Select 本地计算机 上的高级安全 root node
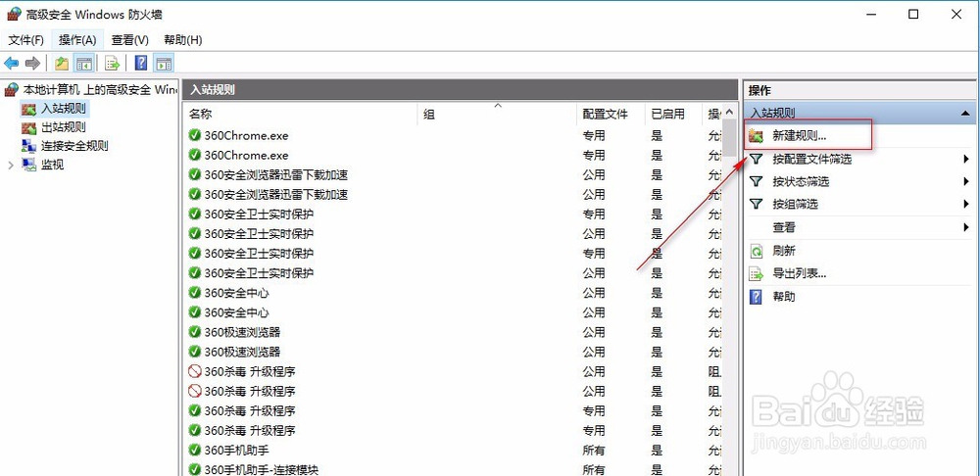The width and height of the screenshot is (980, 476). coord(100,90)
